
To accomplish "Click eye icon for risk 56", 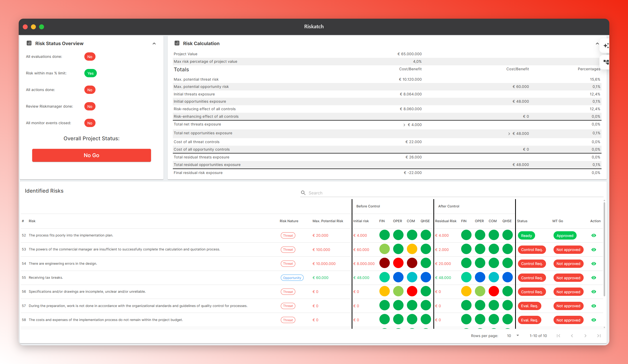I will pyautogui.click(x=594, y=292).
